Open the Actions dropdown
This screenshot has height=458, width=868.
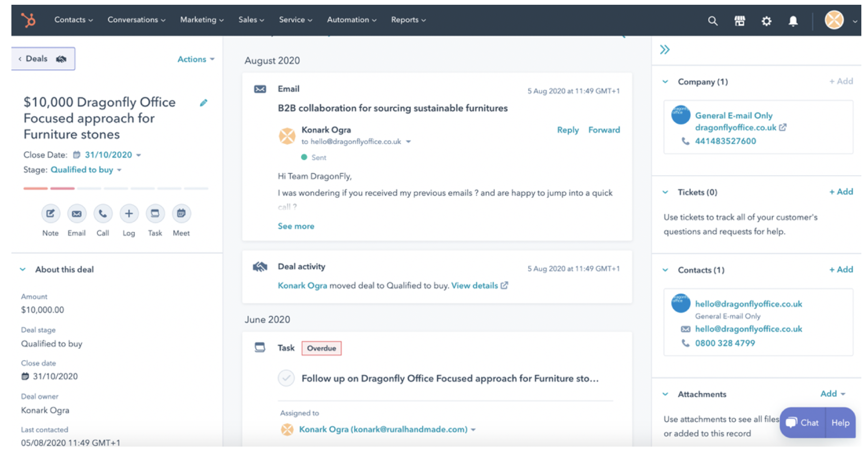tap(196, 59)
